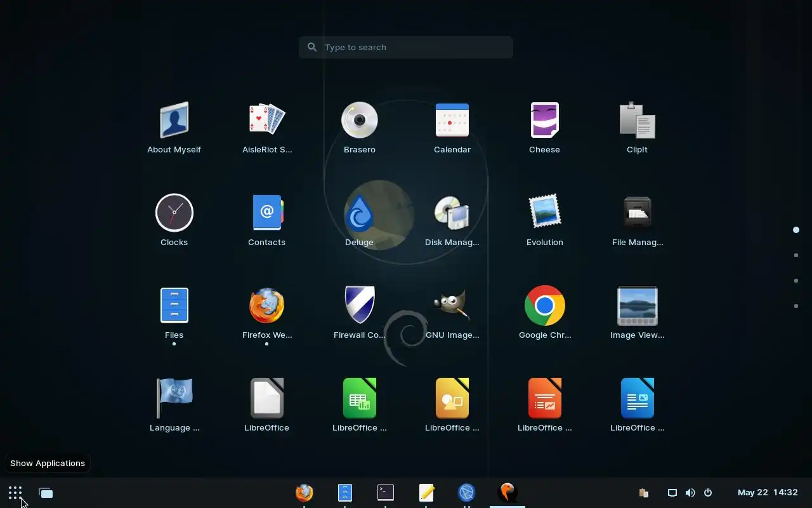Open Disk Management utility
Screen dimensions: 812x508
point(452,213)
